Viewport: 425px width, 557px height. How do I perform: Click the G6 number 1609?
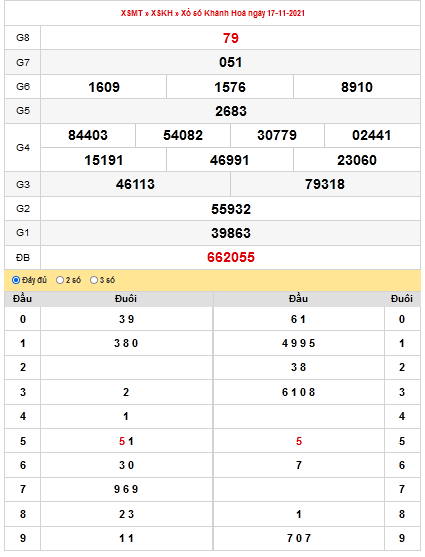click(104, 87)
